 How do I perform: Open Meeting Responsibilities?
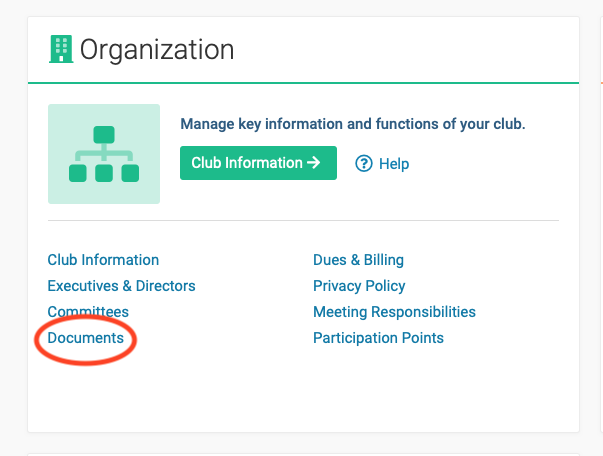click(394, 312)
